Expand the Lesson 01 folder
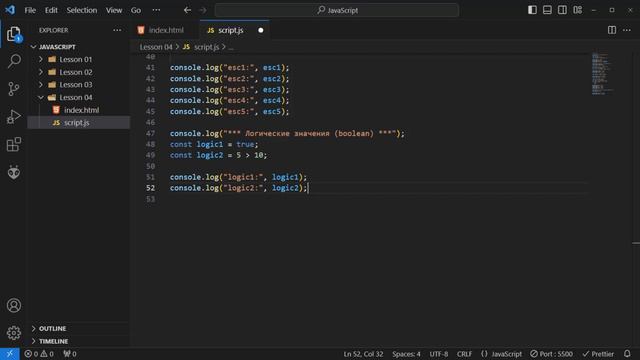The width and height of the screenshot is (640, 360). pos(76,60)
